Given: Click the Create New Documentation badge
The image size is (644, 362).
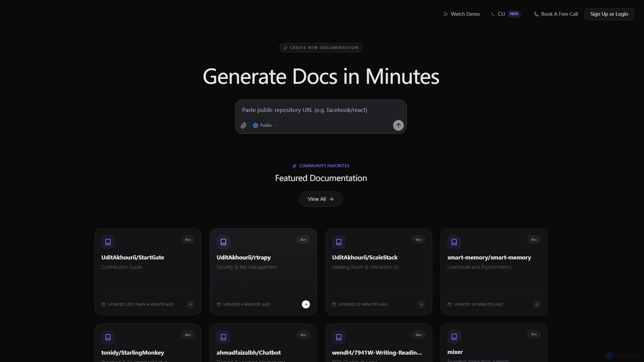Looking at the screenshot, I should [x=321, y=48].
